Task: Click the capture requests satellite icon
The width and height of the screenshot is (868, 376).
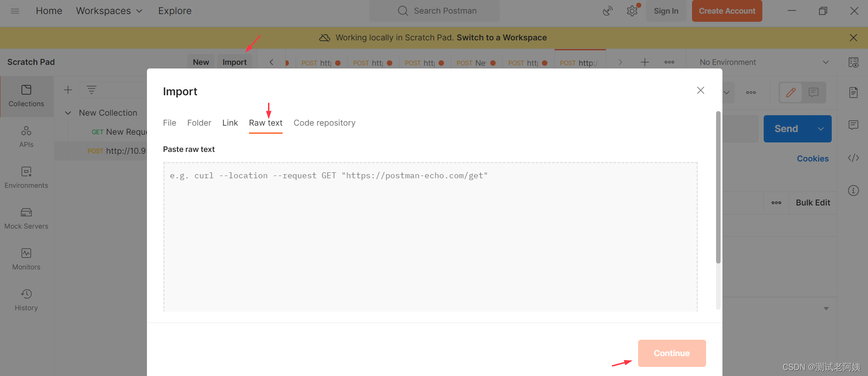Action: (608, 11)
